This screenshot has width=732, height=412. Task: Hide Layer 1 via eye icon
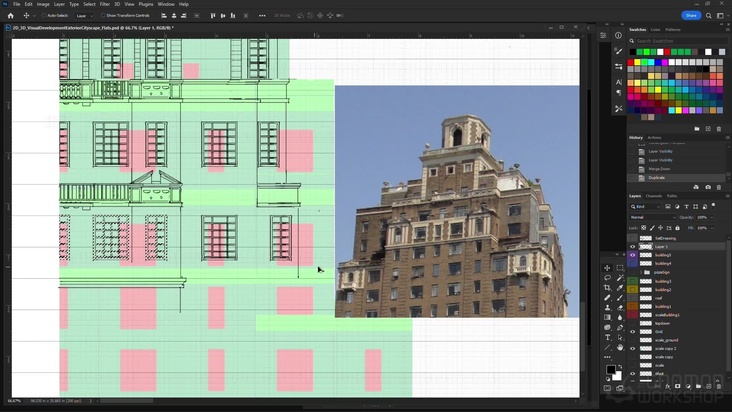[x=633, y=247]
